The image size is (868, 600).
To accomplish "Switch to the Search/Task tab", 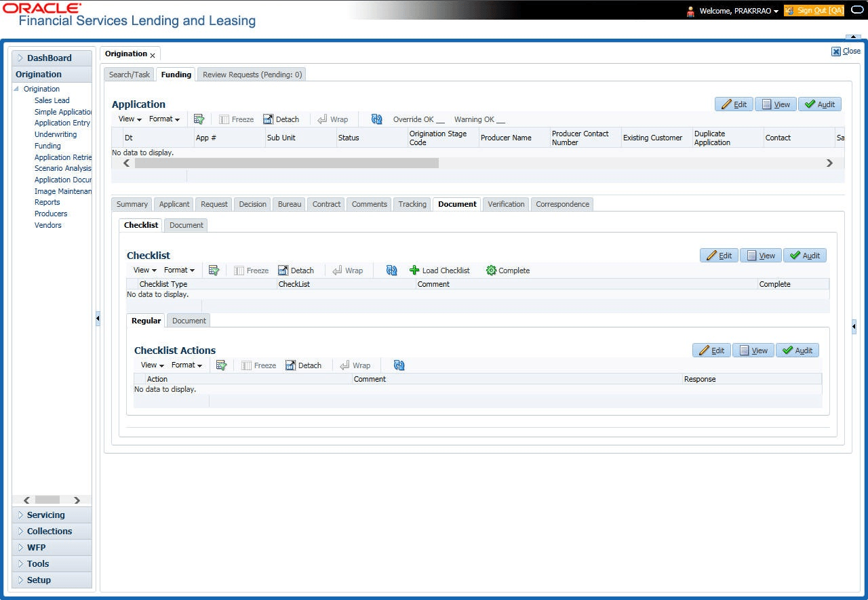I will (x=130, y=75).
